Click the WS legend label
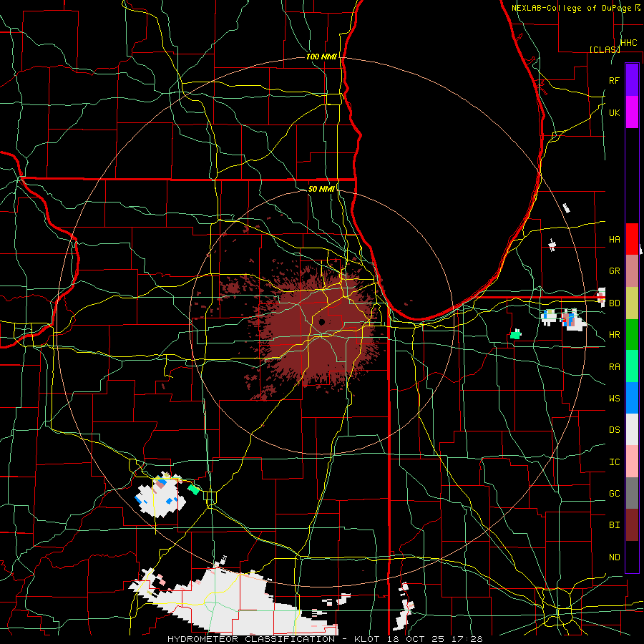The width and height of the screenshot is (644, 644). tap(614, 398)
